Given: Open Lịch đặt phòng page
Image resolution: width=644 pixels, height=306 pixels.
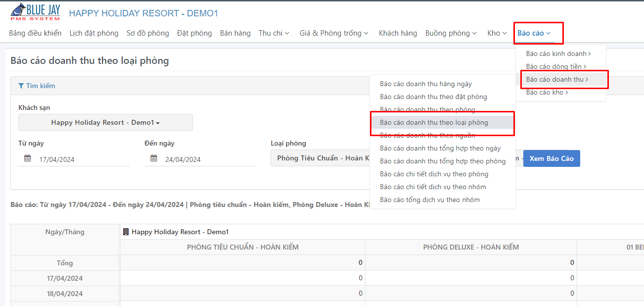Looking at the screenshot, I should click(x=94, y=33).
